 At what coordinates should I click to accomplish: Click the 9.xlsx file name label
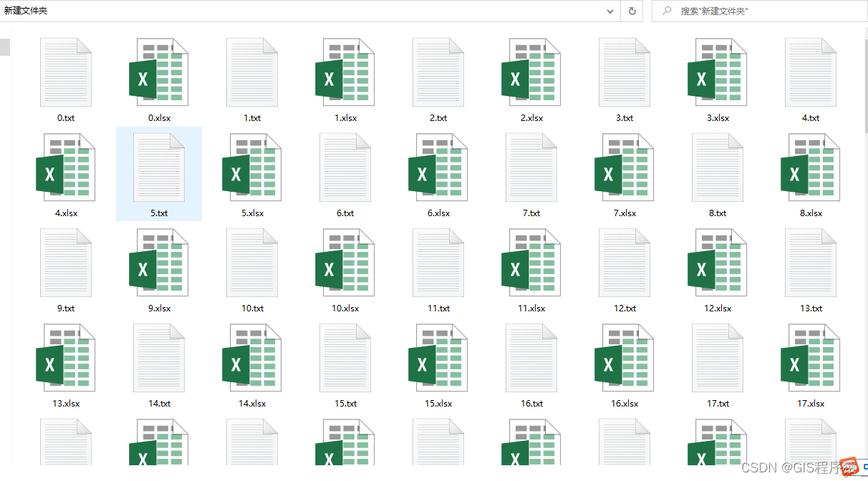point(159,308)
